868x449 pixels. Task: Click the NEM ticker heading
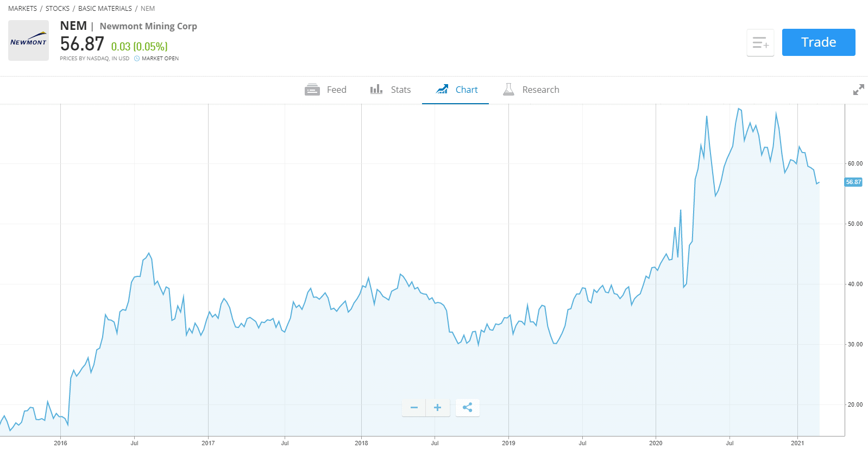coord(73,26)
